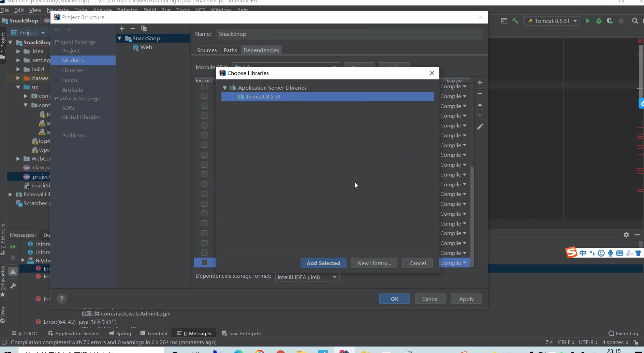Click the back navigation arrow
Viewport: 644px width, 353px height.
57,30
